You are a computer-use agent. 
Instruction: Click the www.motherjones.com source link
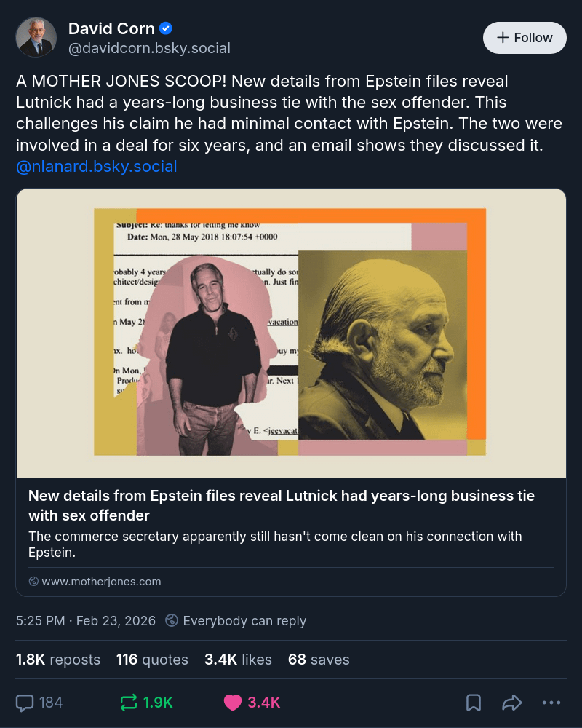tap(101, 582)
